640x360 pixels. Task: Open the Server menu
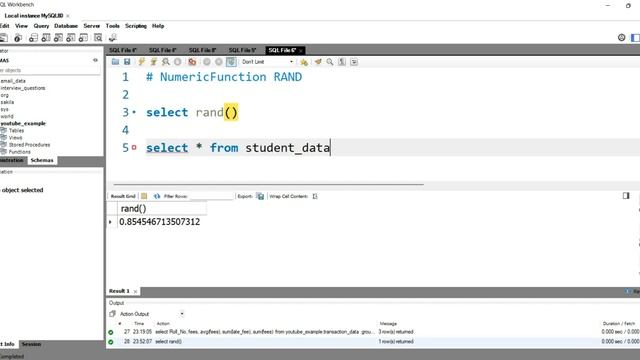(x=91, y=26)
